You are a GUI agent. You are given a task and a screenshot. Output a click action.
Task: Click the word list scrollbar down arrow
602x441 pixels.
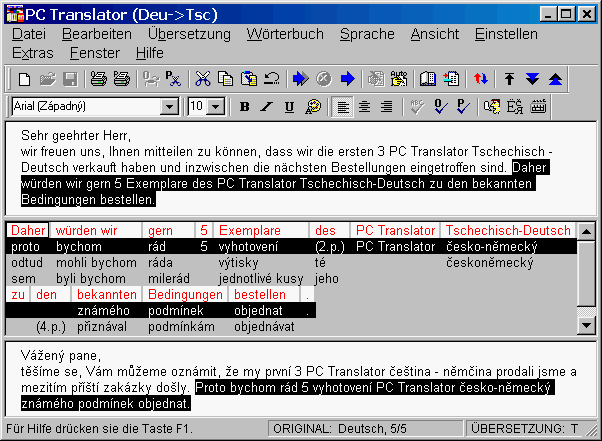[586, 326]
